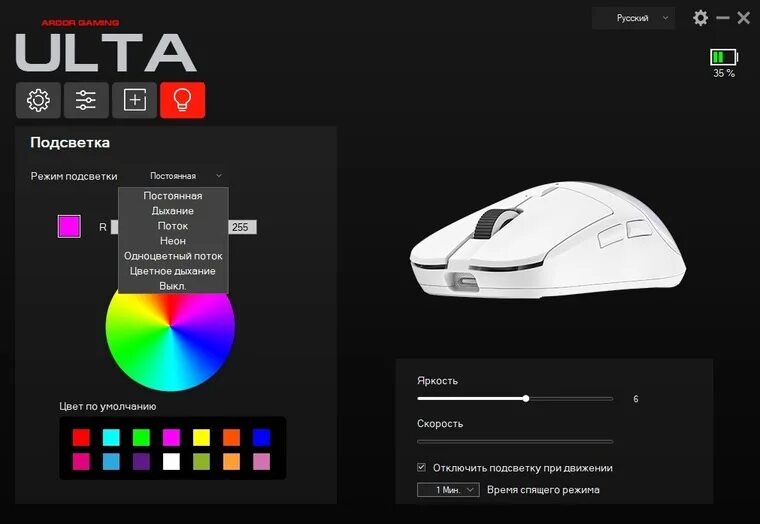Image resolution: width=760 pixels, height=524 pixels.
Task: Open the 1 Мин. sleep time dropdown
Action: tap(448, 490)
